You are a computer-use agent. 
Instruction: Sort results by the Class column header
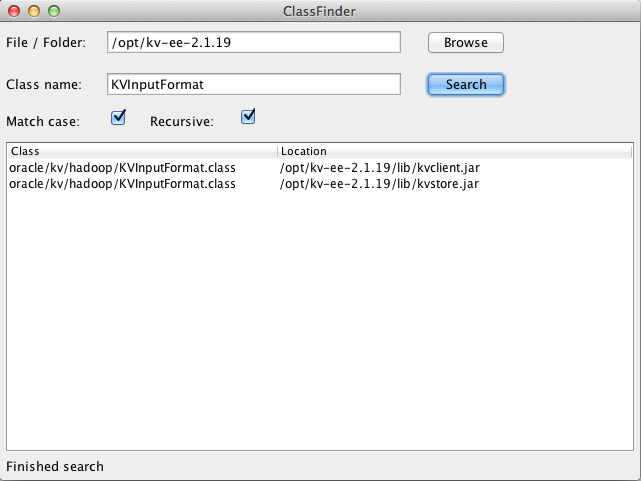click(142, 151)
